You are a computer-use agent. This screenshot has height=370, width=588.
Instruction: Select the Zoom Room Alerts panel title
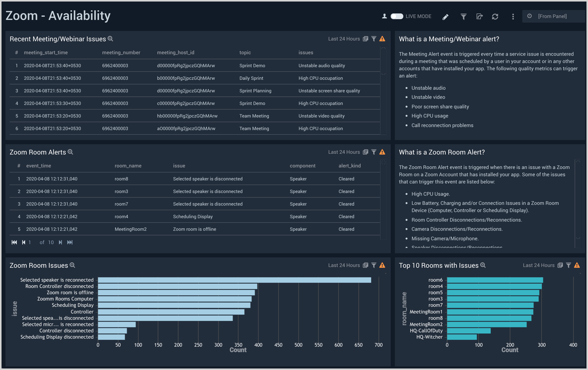tap(38, 152)
